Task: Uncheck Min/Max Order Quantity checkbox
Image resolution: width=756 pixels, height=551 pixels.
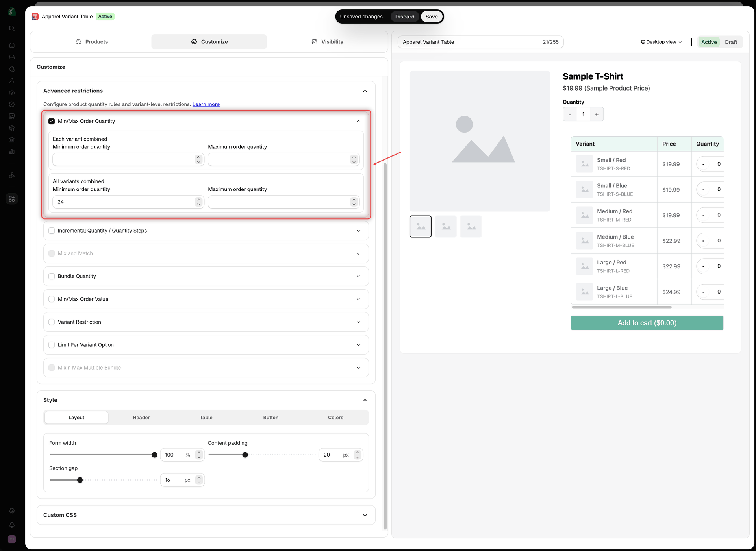Action: (x=52, y=121)
